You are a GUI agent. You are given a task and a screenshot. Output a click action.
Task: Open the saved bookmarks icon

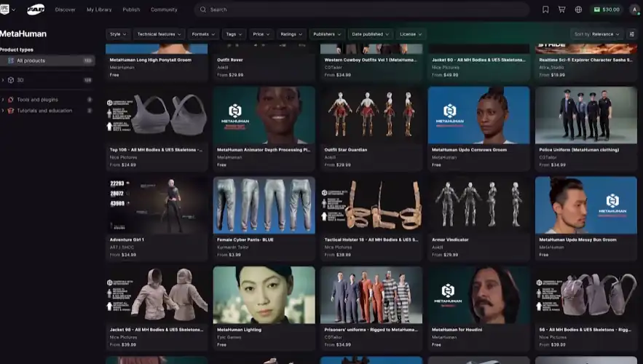(545, 9)
